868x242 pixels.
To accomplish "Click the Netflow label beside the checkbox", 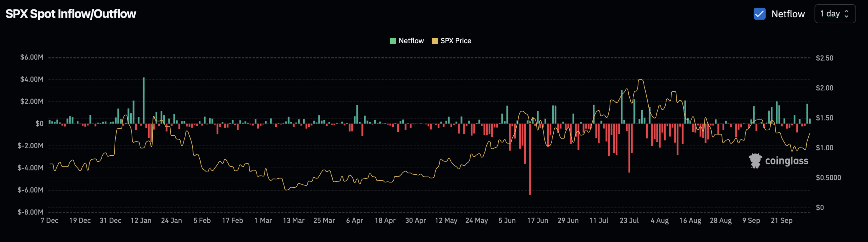I will [x=788, y=14].
